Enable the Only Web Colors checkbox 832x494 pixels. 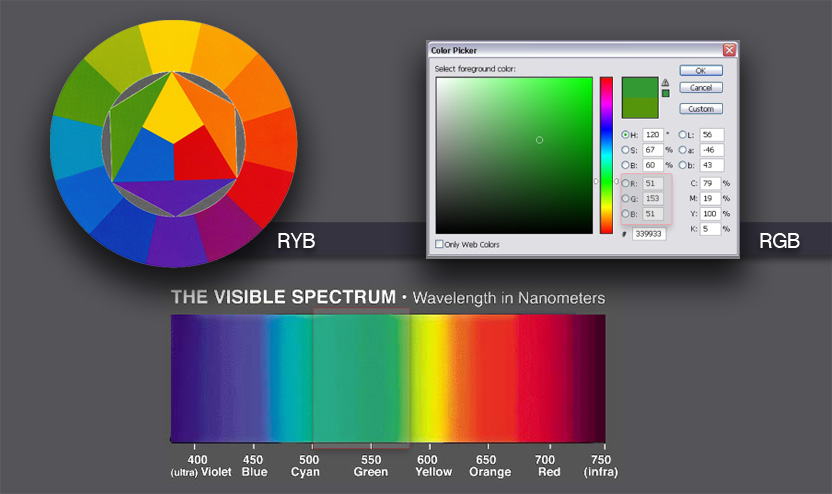click(x=440, y=244)
